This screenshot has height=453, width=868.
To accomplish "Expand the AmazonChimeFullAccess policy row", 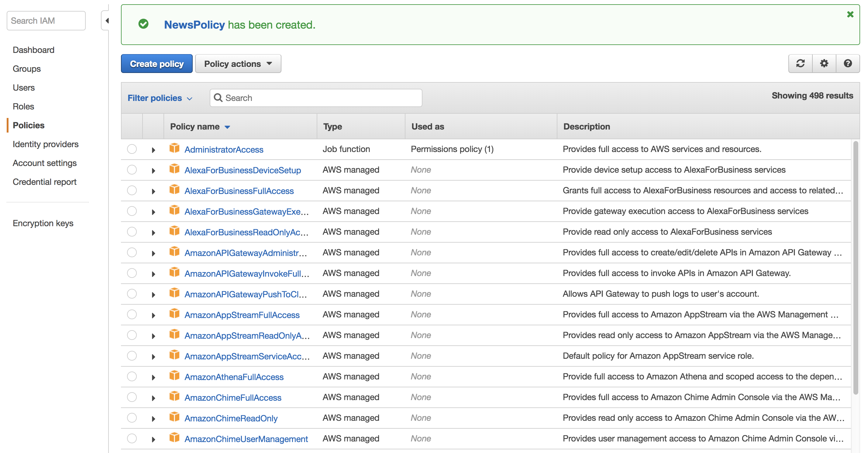I will click(153, 398).
